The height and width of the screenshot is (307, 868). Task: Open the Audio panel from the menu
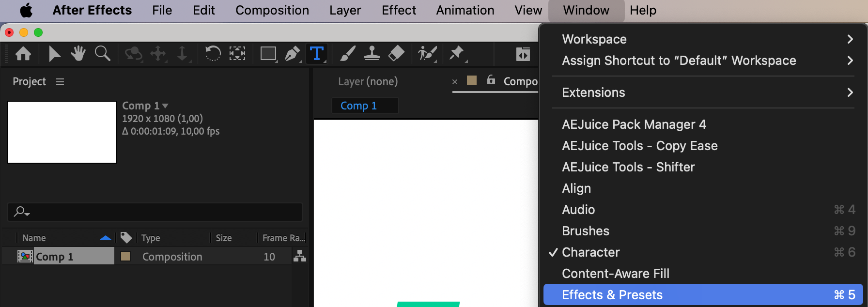point(703,210)
